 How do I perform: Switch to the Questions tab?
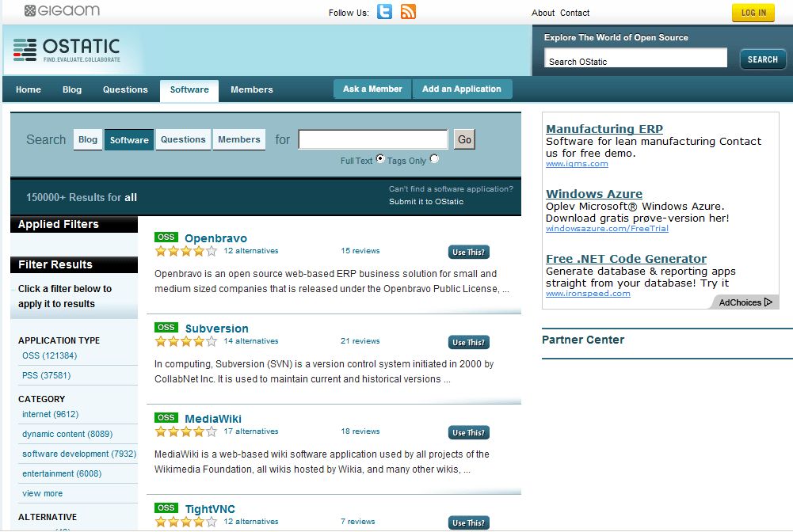pyautogui.click(x=125, y=89)
